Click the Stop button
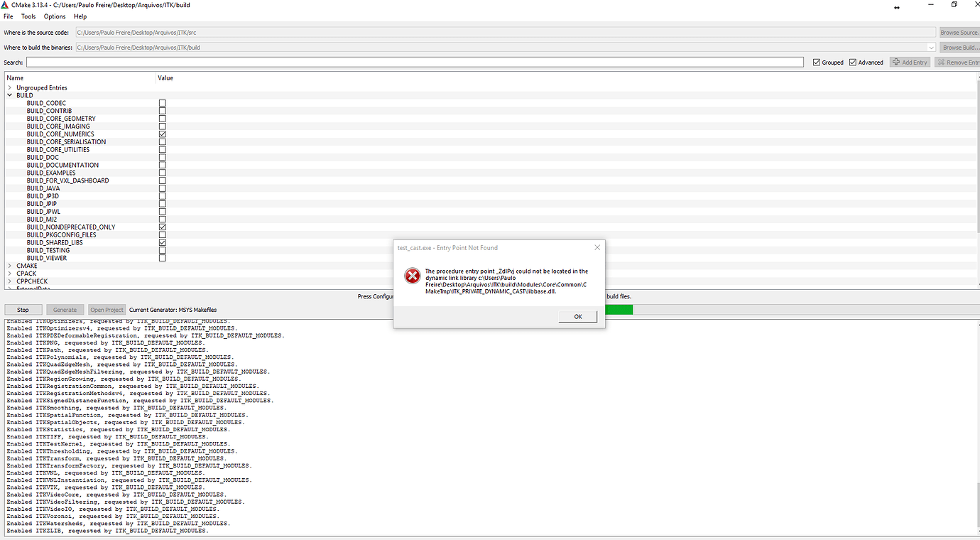980x540 pixels. pyautogui.click(x=23, y=310)
